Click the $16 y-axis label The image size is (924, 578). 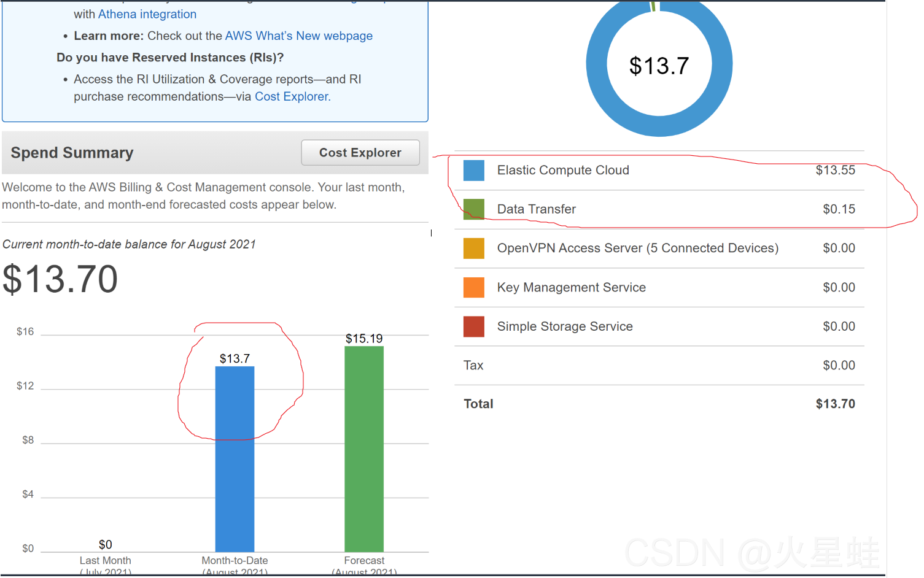click(25, 332)
